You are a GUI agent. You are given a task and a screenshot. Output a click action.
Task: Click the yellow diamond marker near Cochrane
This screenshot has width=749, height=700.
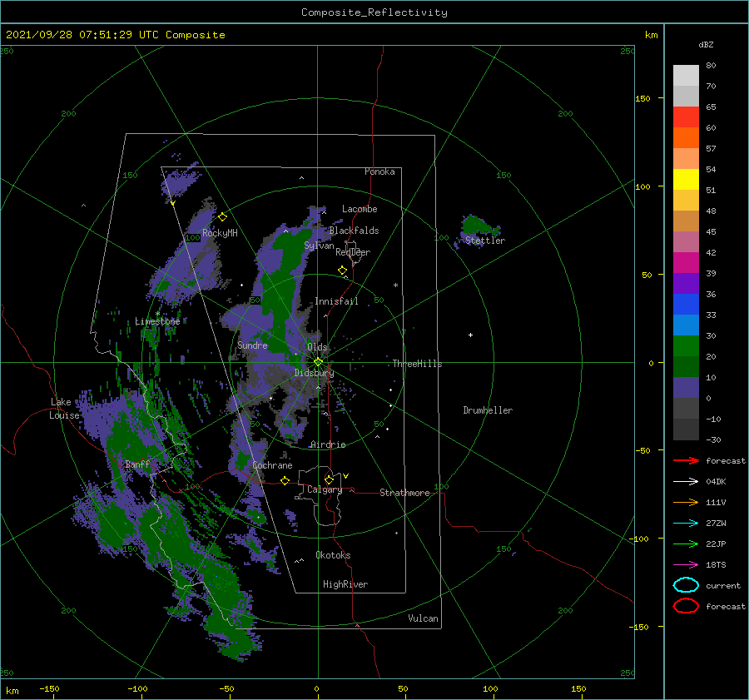click(x=285, y=480)
